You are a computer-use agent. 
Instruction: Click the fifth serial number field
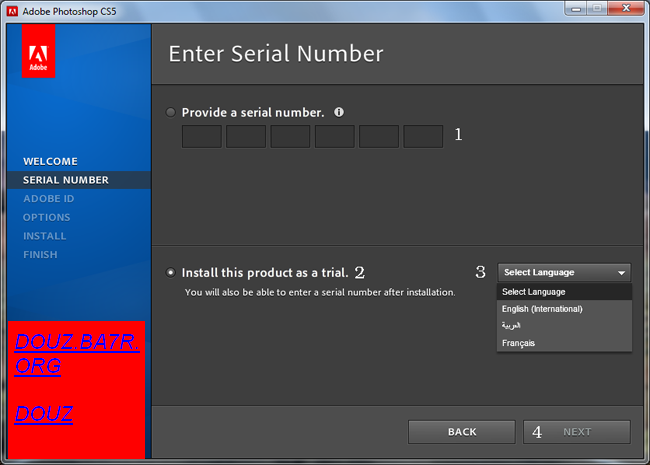tap(379, 136)
